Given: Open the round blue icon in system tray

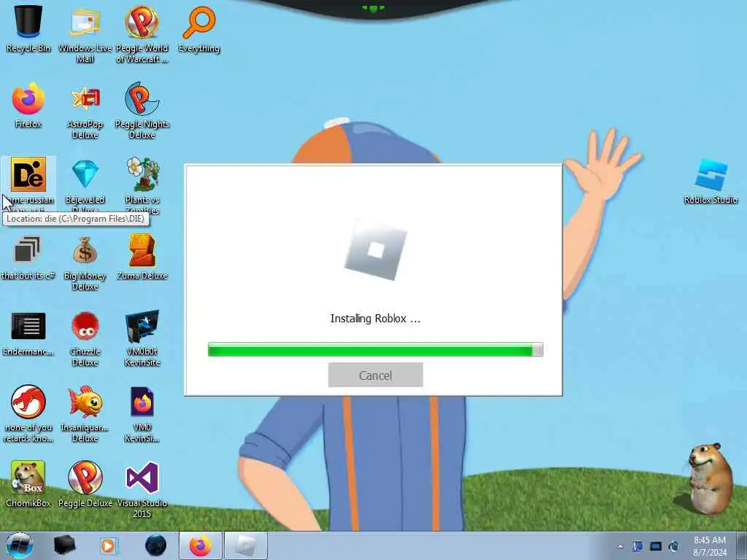Looking at the screenshot, I should [x=673, y=546].
